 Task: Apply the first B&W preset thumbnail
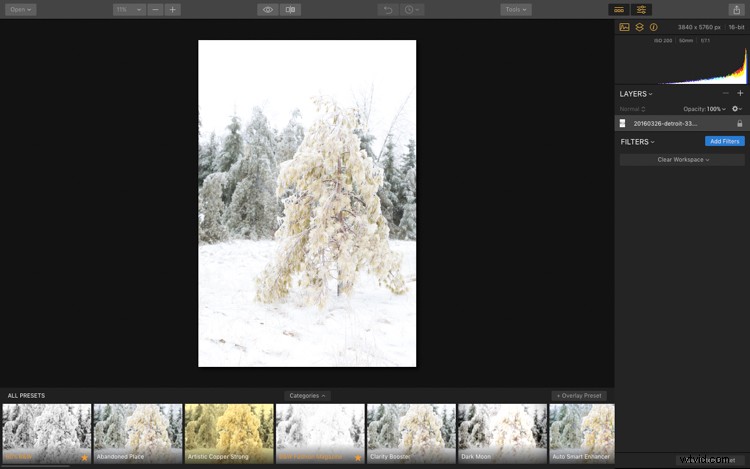coord(47,433)
